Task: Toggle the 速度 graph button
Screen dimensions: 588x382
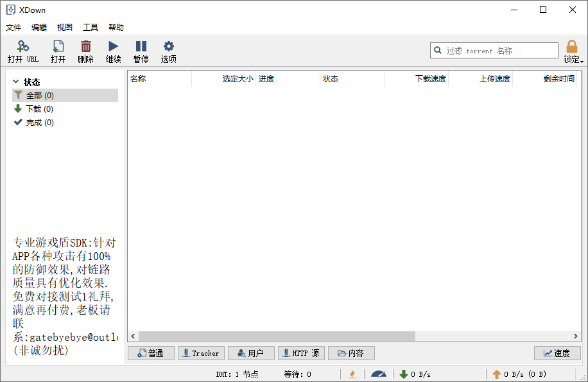Action: 557,353
